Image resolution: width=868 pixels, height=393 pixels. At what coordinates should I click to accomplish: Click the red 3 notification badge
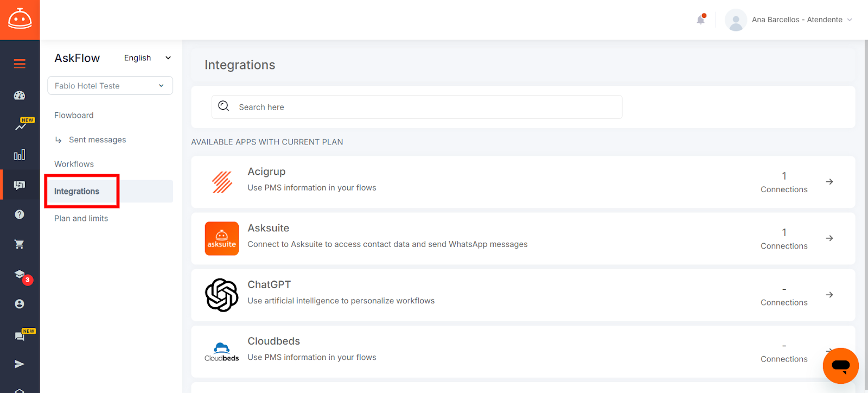point(28,280)
